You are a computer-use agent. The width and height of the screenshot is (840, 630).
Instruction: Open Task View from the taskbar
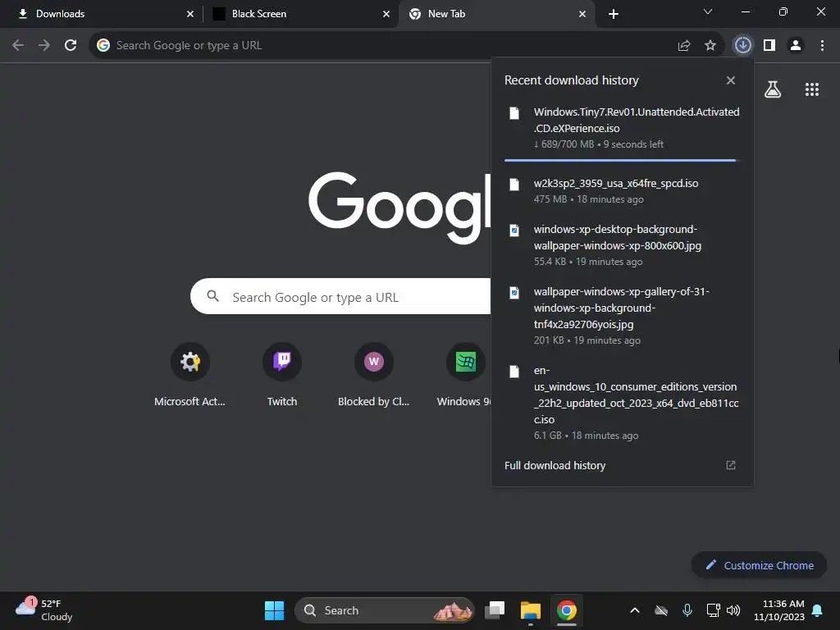(495, 610)
